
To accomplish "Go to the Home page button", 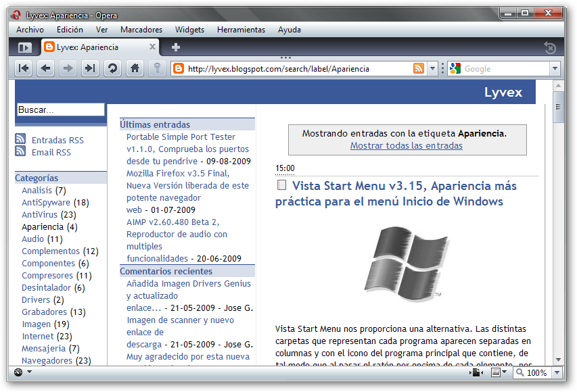I will click(x=135, y=68).
